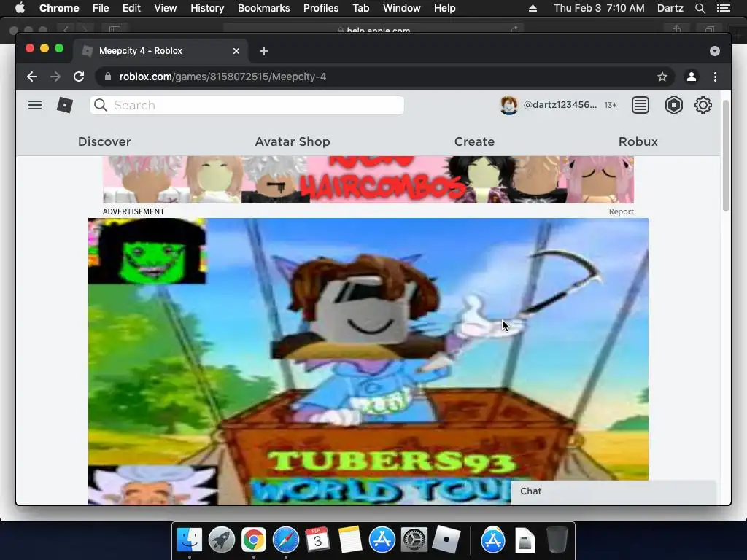The height and width of the screenshot is (560, 747).
Task: Open the Roblox settings gear icon
Action: click(x=703, y=105)
